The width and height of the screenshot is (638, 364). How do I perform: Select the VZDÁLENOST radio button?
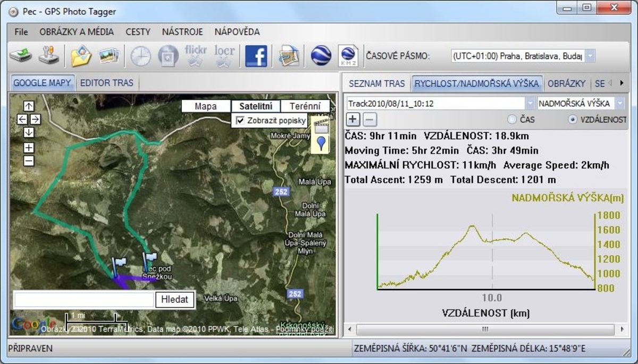573,120
